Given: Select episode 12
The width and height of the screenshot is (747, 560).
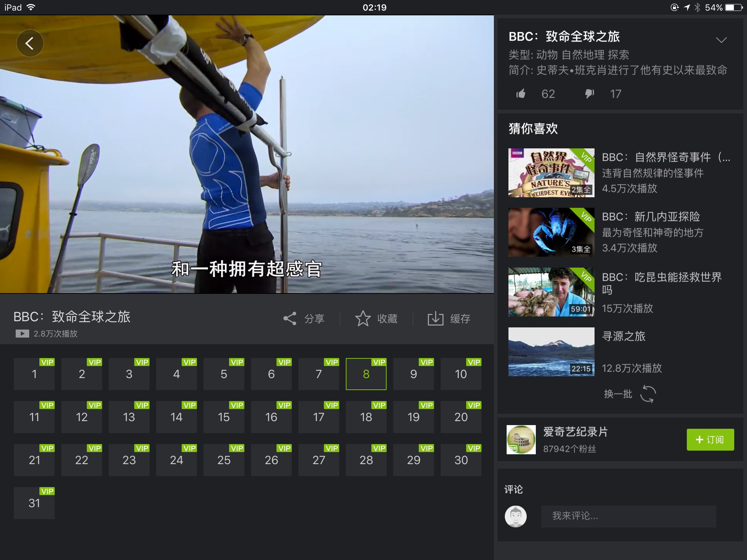Looking at the screenshot, I should [82, 417].
